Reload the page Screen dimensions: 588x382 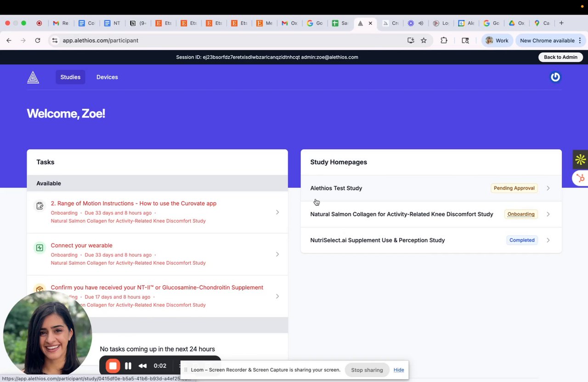click(38, 40)
